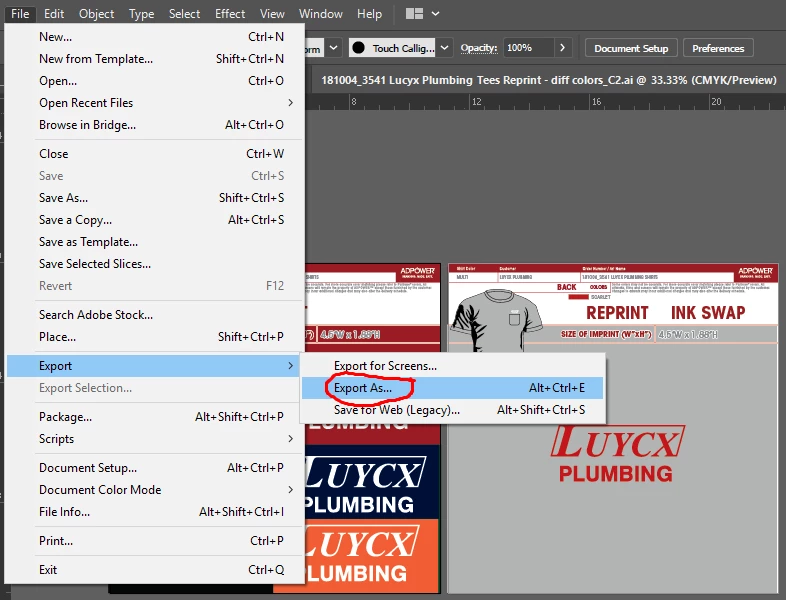
Task: Open the Touch Callig... brush dropdown
Action: [444, 48]
